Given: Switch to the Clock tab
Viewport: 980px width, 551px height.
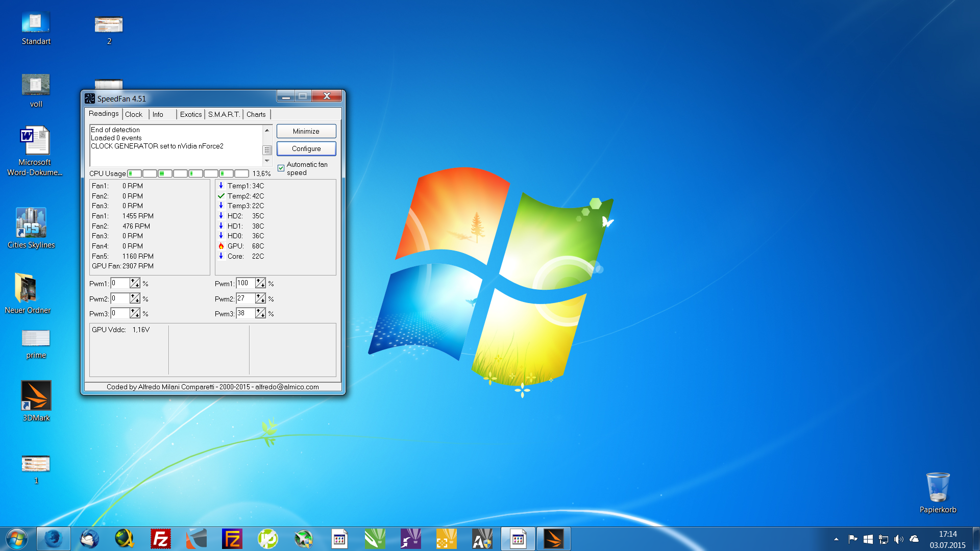Looking at the screenshot, I should 134,114.
